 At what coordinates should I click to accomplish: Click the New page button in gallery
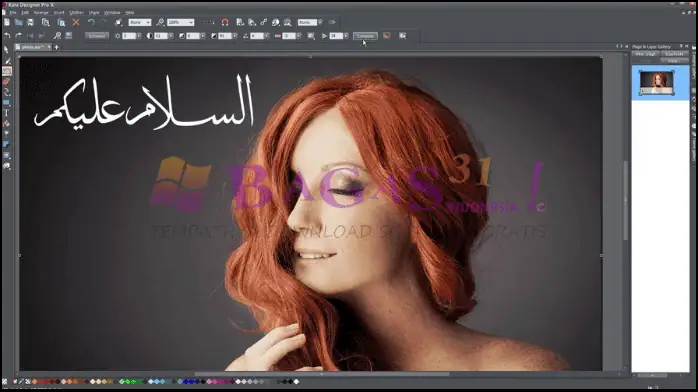coord(645,54)
